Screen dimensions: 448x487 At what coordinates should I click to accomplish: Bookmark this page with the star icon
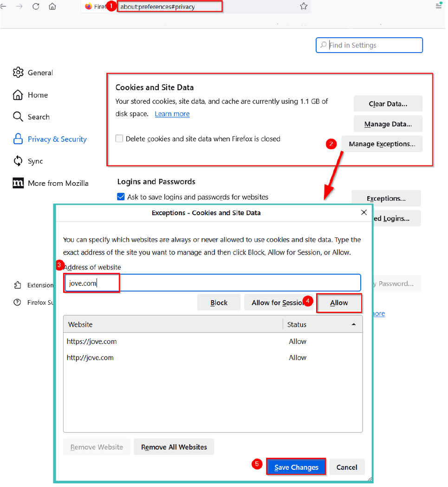pyautogui.click(x=304, y=6)
